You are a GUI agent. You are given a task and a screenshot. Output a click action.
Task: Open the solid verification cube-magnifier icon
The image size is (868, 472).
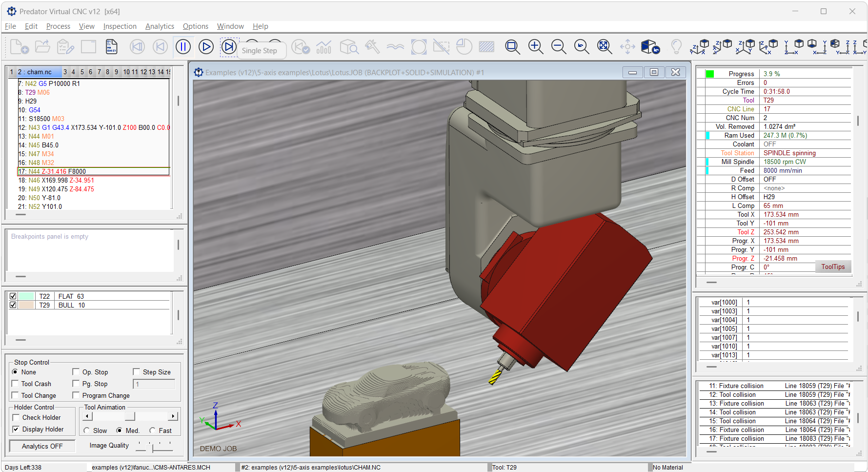tap(349, 46)
